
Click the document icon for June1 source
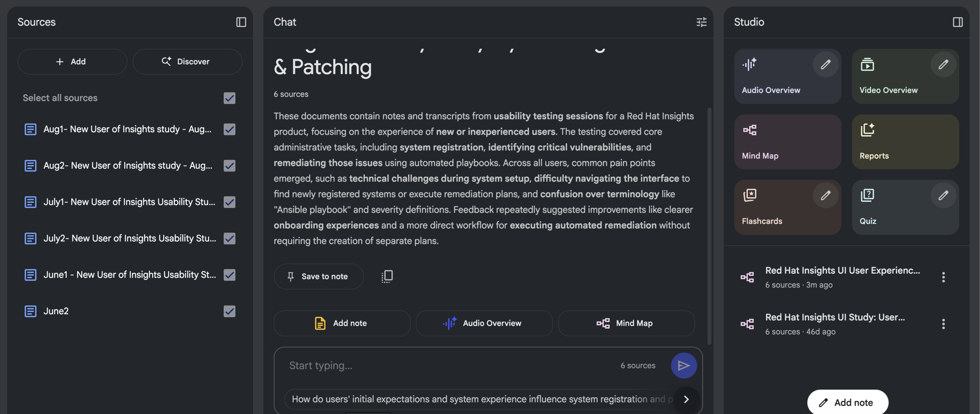point(30,275)
